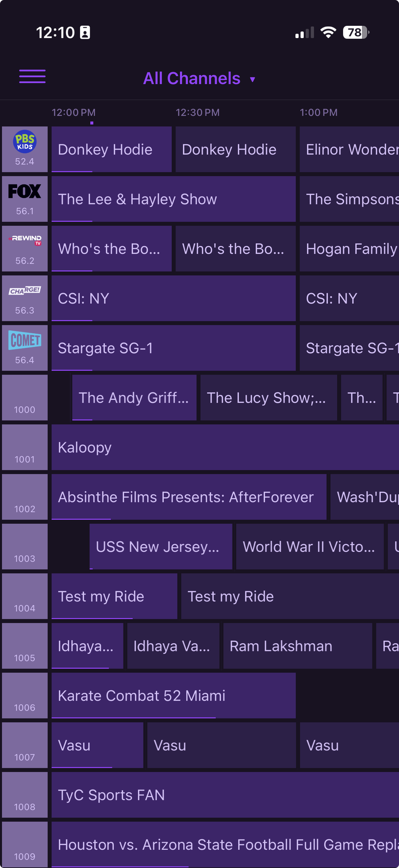
Task: Tap the Wi-Fi status icon
Action: 328,32
